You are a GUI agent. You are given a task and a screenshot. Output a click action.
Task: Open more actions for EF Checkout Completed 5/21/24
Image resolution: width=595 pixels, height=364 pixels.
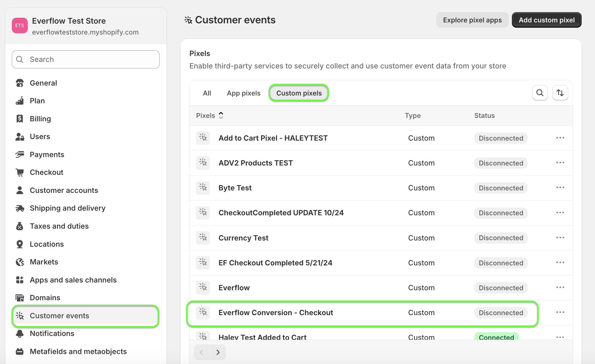click(560, 263)
